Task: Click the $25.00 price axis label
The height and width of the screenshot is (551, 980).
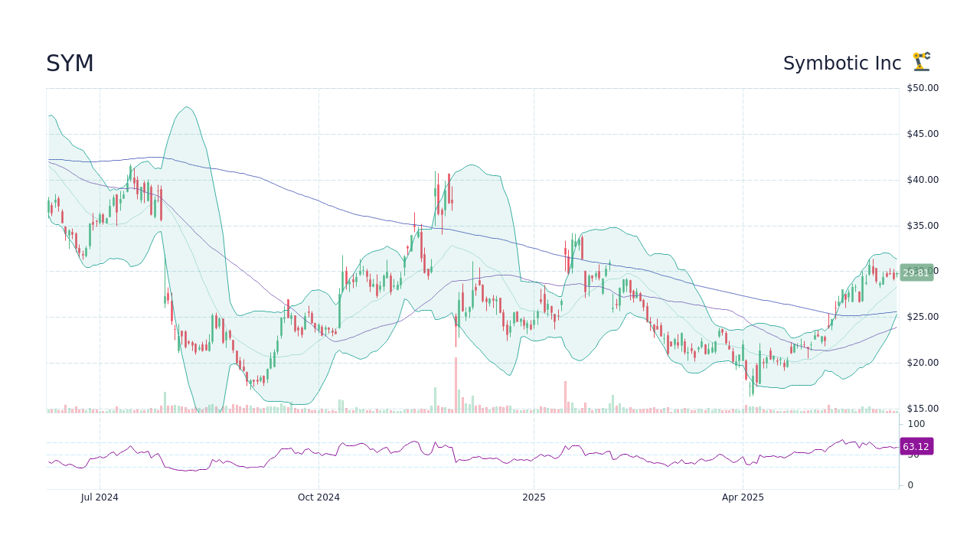Action: (923, 317)
